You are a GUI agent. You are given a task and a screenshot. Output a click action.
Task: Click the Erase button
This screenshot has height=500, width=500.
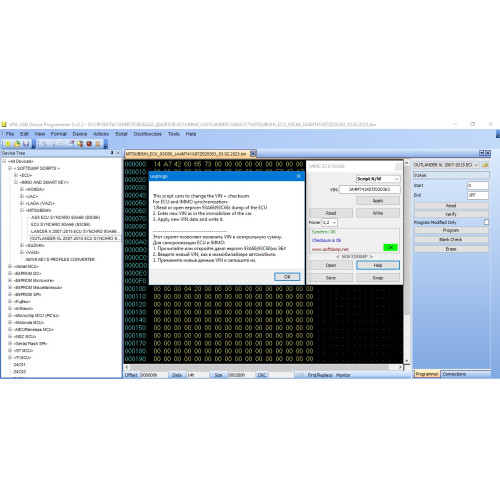pyautogui.click(x=451, y=249)
